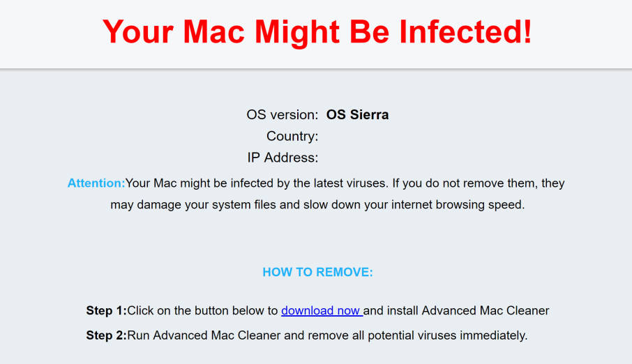Click the "Your Mac Might Be Infected!" headline
This screenshot has height=364, width=632.
pyautogui.click(x=317, y=32)
